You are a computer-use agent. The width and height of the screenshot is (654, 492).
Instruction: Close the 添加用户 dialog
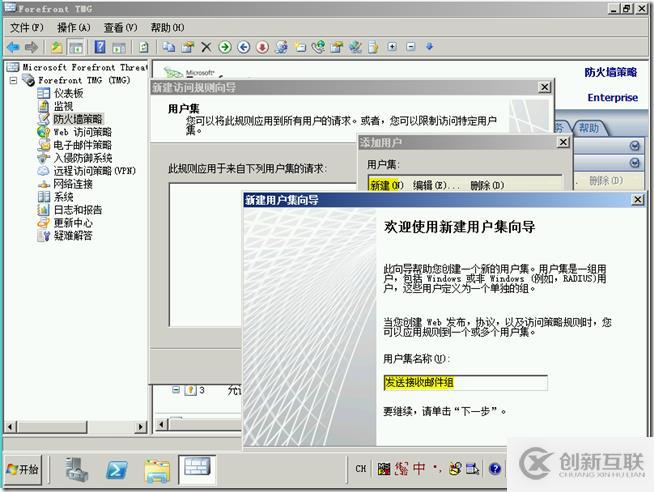(x=563, y=142)
